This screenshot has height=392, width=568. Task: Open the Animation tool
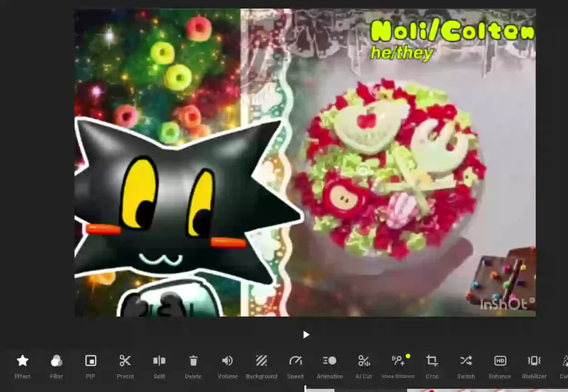coord(329,366)
